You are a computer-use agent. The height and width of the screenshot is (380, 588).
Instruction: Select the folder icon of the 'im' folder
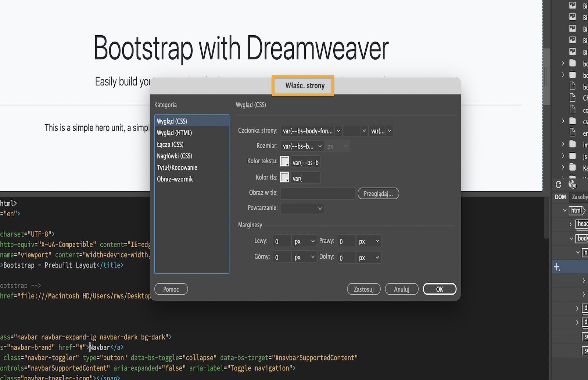[573, 144]
